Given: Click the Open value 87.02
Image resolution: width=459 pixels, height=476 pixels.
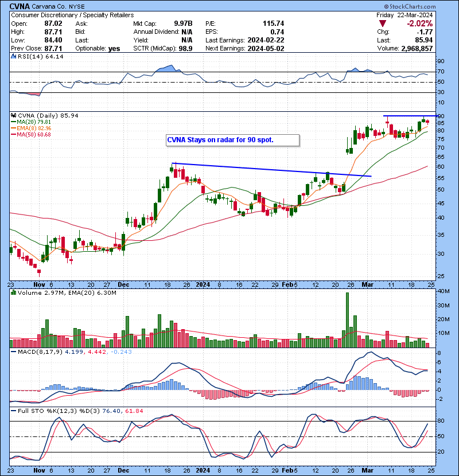Looking at the screenshot, I should tap(53, 24).
